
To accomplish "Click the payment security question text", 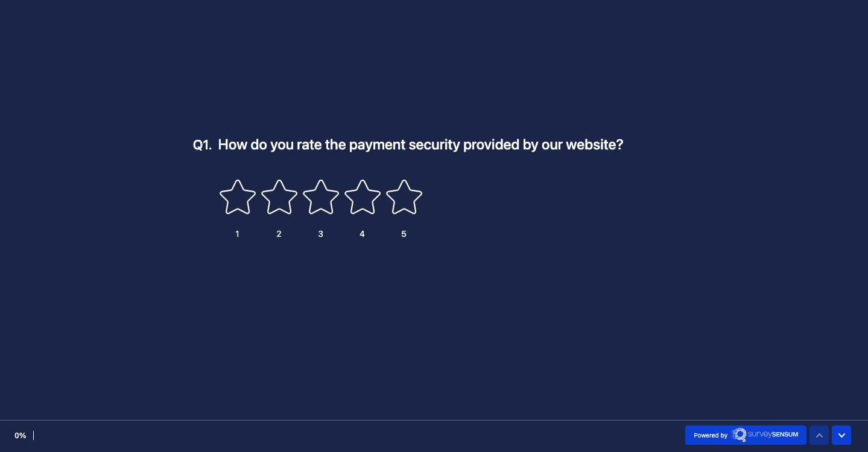I will coord(420,145).
